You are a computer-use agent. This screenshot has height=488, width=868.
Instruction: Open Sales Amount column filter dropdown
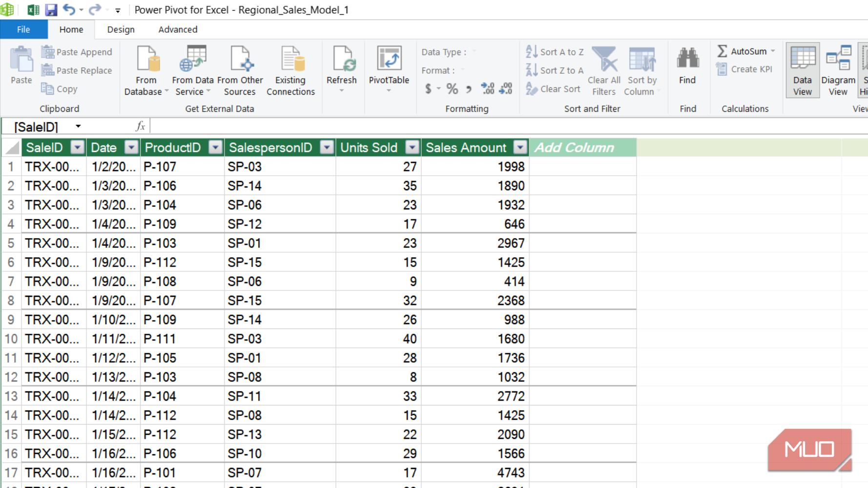(x=520, y=147)
